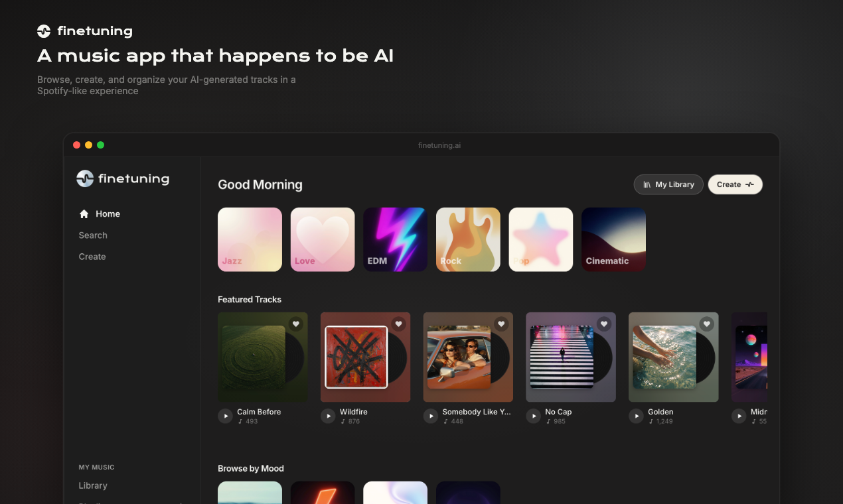
Task: Play the track "Golden"
Action: pos(636,416)
